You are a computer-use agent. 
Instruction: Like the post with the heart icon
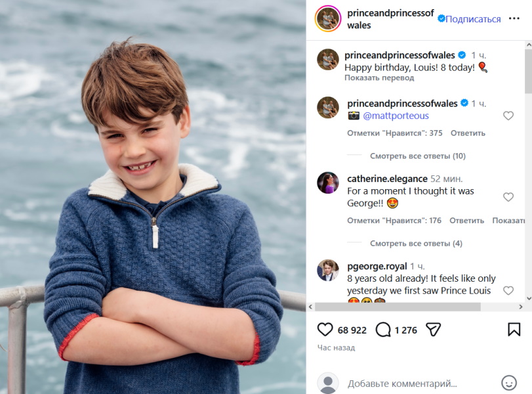click(x=325, y=330)
